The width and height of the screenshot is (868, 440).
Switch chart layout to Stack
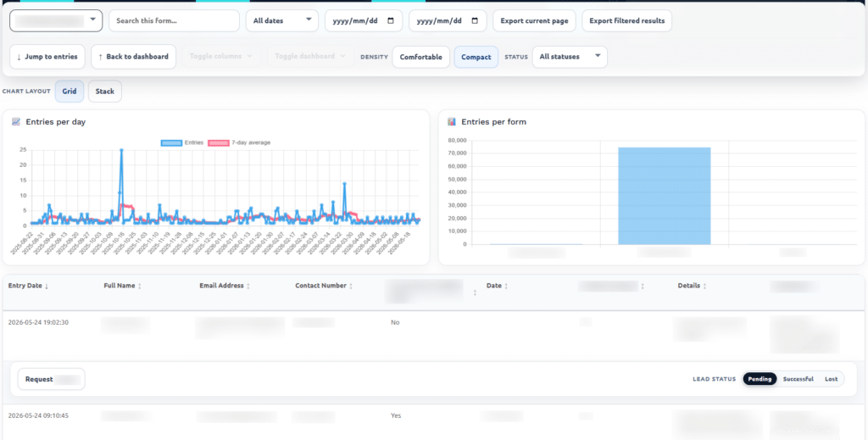104,92
